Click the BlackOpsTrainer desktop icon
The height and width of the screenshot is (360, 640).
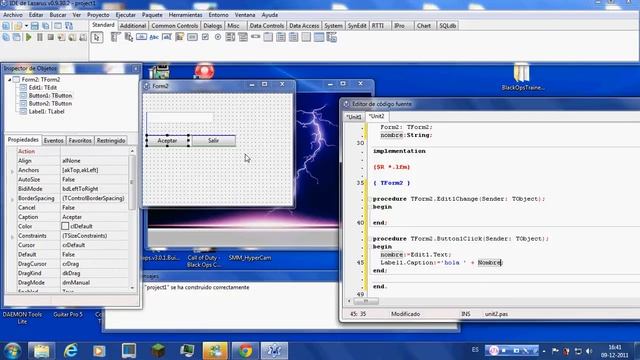click(x=522, y=77)
